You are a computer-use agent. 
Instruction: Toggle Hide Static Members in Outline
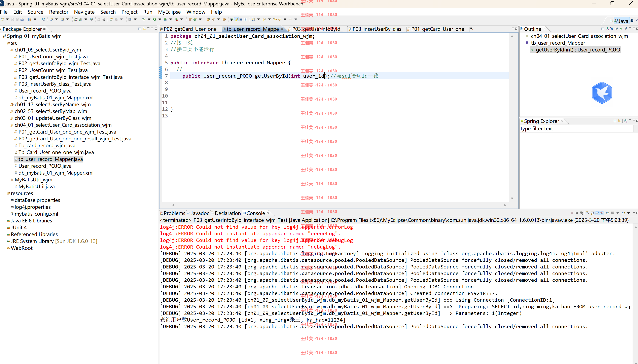tap(616, 29)
